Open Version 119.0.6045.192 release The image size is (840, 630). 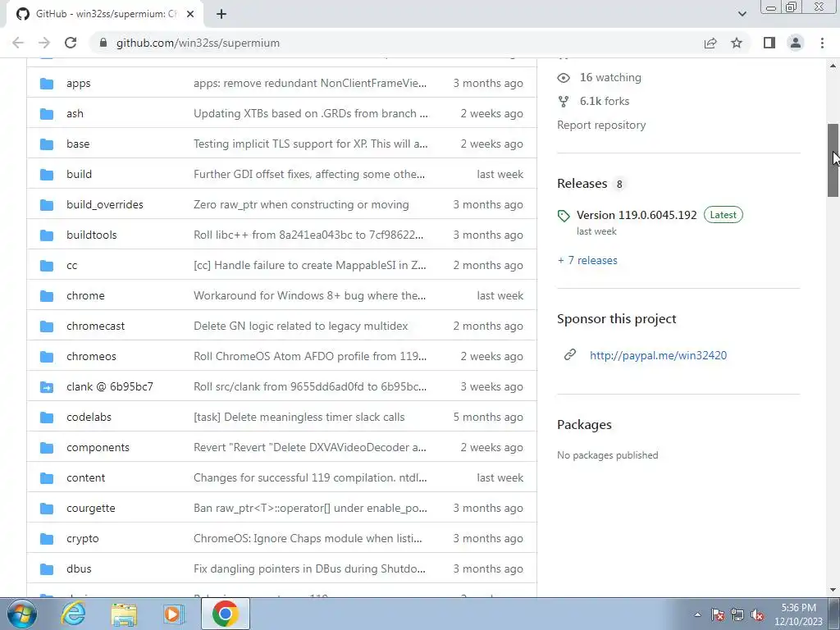click(637, 215)
